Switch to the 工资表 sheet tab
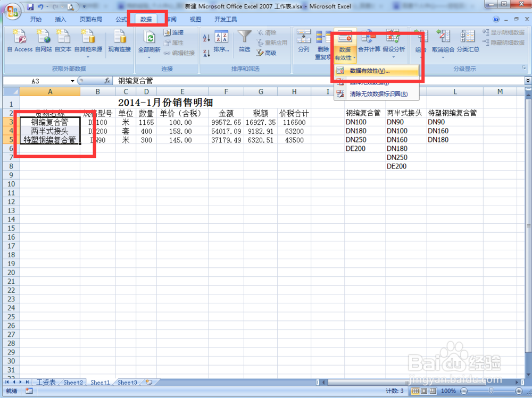Image resolution: width=532 pixels, height=398 pixels. pos(46,383)
